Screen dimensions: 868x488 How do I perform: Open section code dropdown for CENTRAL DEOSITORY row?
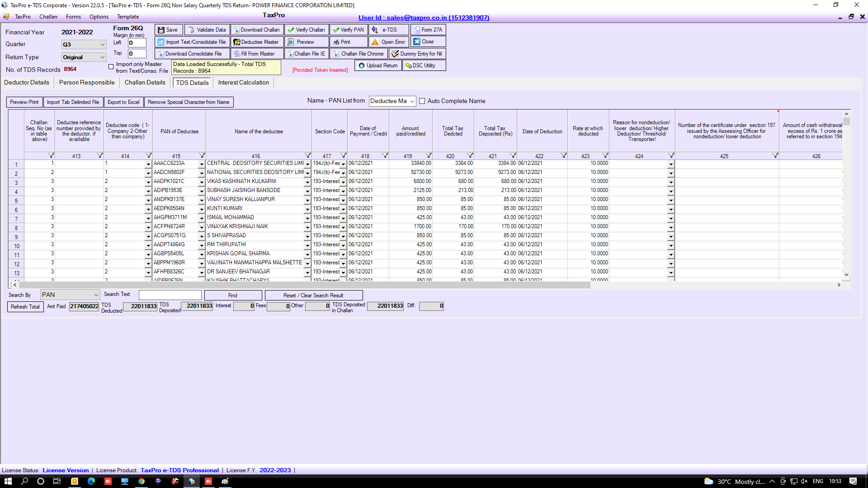click(343, 164)
